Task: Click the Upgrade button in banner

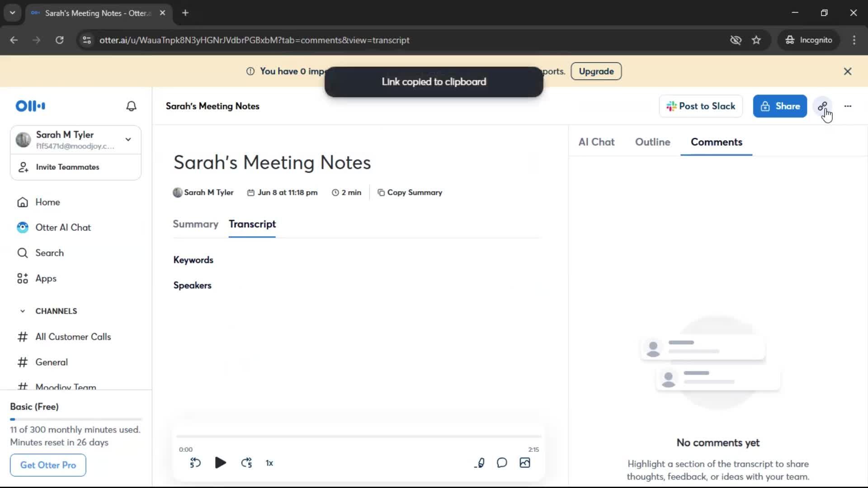Action: 596,71
